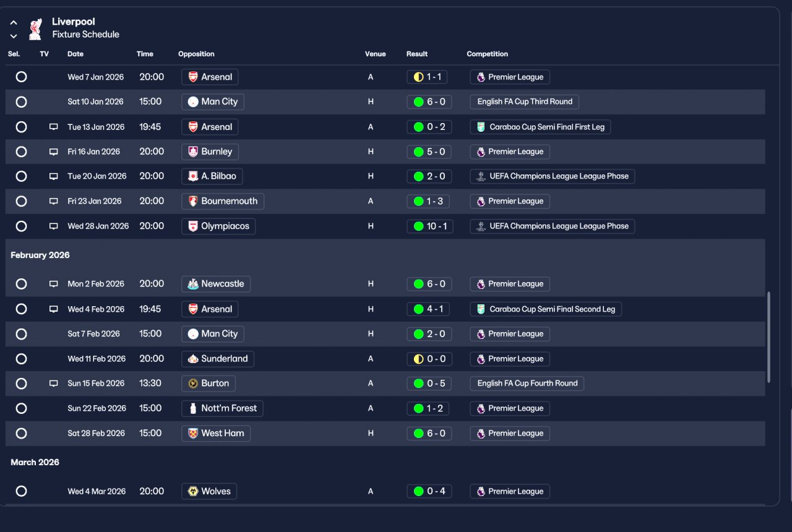Click Wolves club crest icon

(x=193, y=491)
